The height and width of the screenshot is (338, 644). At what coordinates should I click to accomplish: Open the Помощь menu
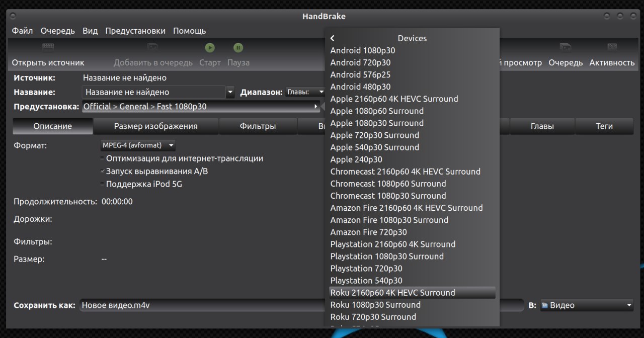190,31
